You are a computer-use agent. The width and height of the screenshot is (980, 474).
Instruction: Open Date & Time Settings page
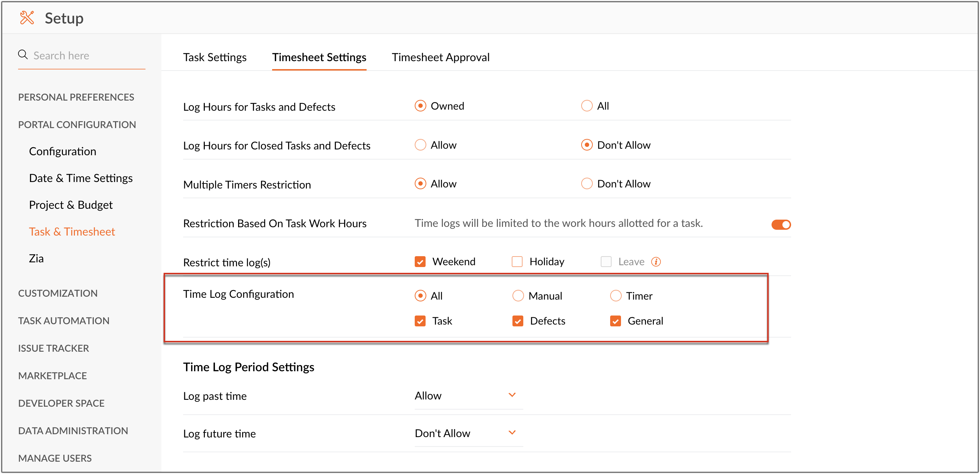coord(81,178)
